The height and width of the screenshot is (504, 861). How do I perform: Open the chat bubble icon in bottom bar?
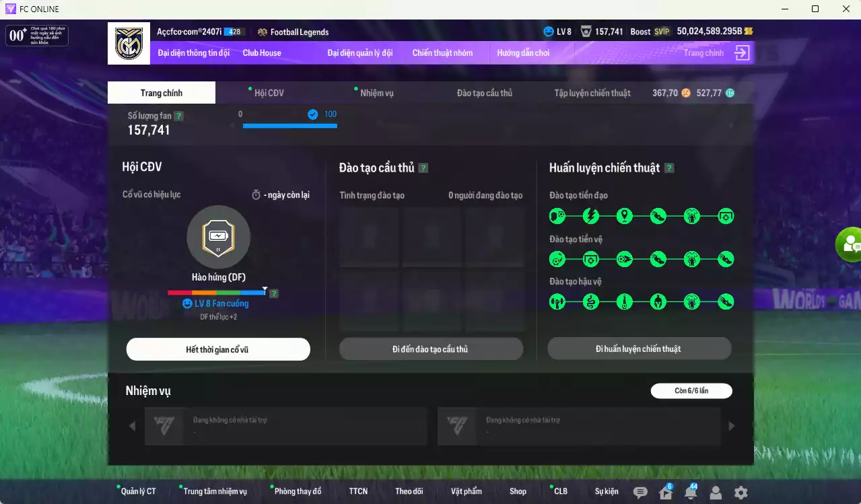[640, 493]
